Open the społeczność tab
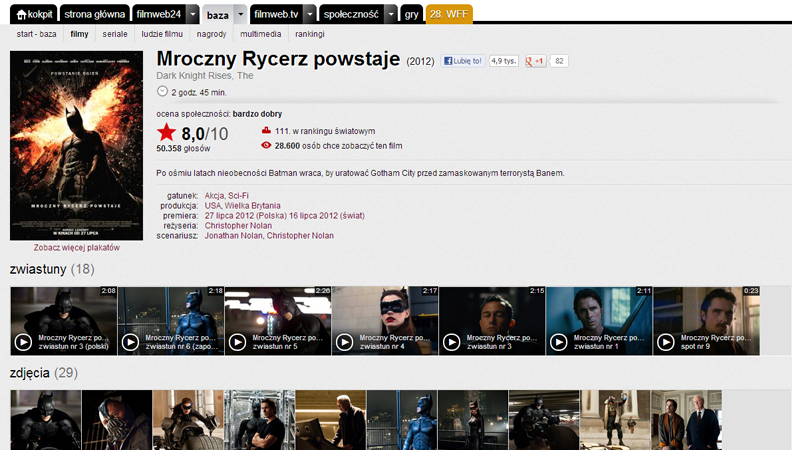 (x=352, y=14)
